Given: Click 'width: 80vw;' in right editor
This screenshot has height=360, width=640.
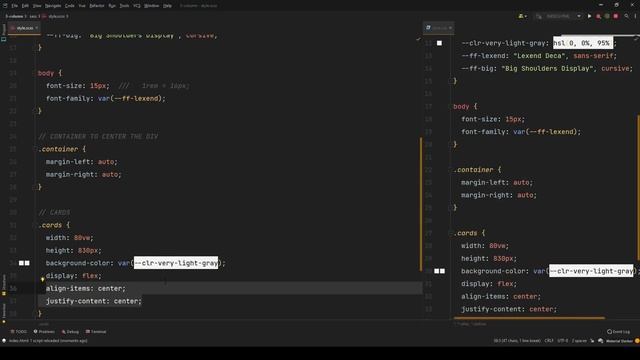Looking at the screenshot, I should [x=485, y=246].
